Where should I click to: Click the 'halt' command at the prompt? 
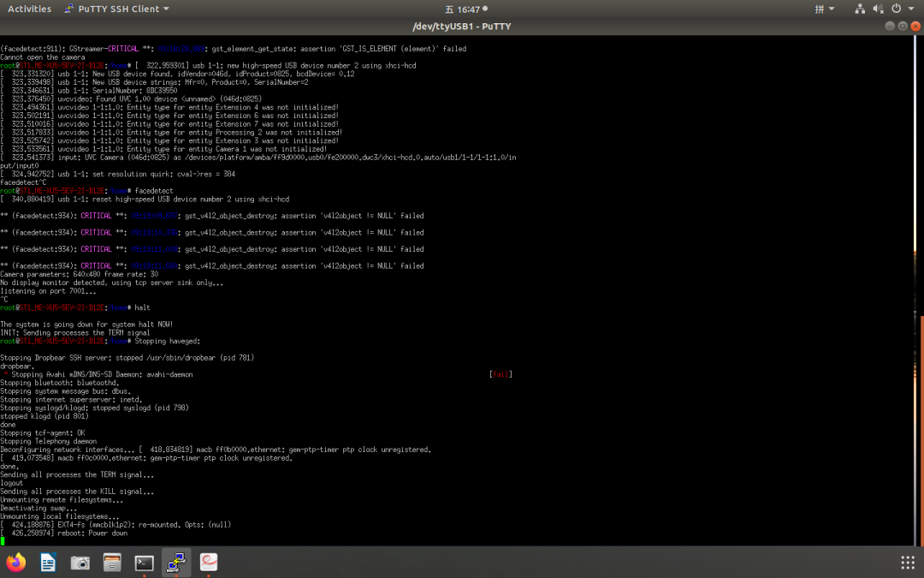[142, 308]
